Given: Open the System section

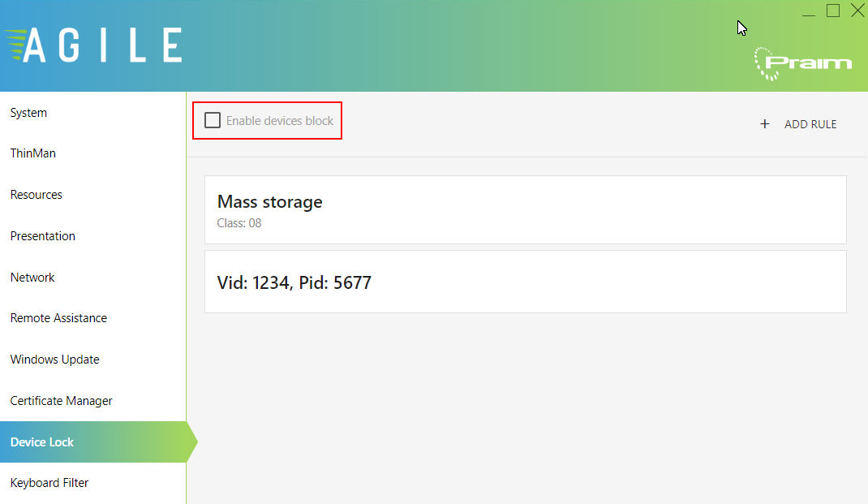Looking at the screenshot, I should [28, 113].
